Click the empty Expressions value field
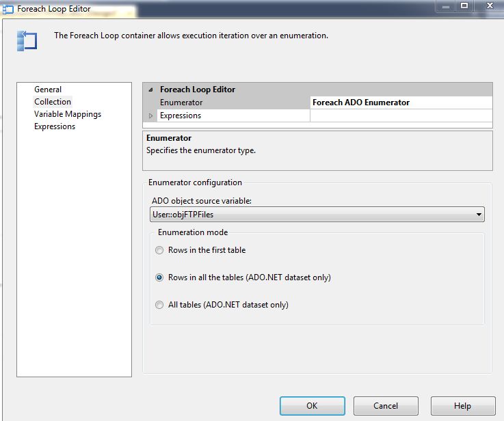The width and height of the screenshot is (504, 421). tap(401, 116)
